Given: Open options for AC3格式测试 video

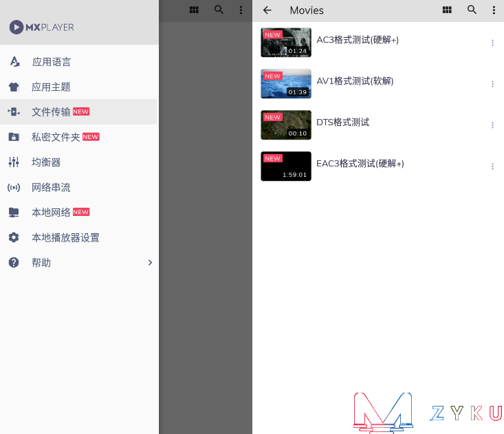Looking at the screenshot, I should click(492, 43).
